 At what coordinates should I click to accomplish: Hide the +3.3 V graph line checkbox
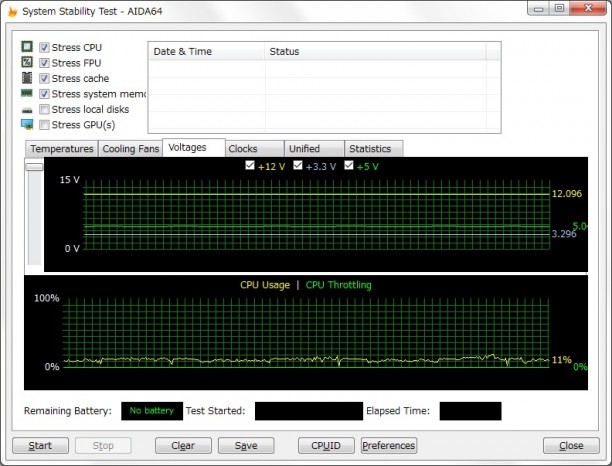[298, 165]
